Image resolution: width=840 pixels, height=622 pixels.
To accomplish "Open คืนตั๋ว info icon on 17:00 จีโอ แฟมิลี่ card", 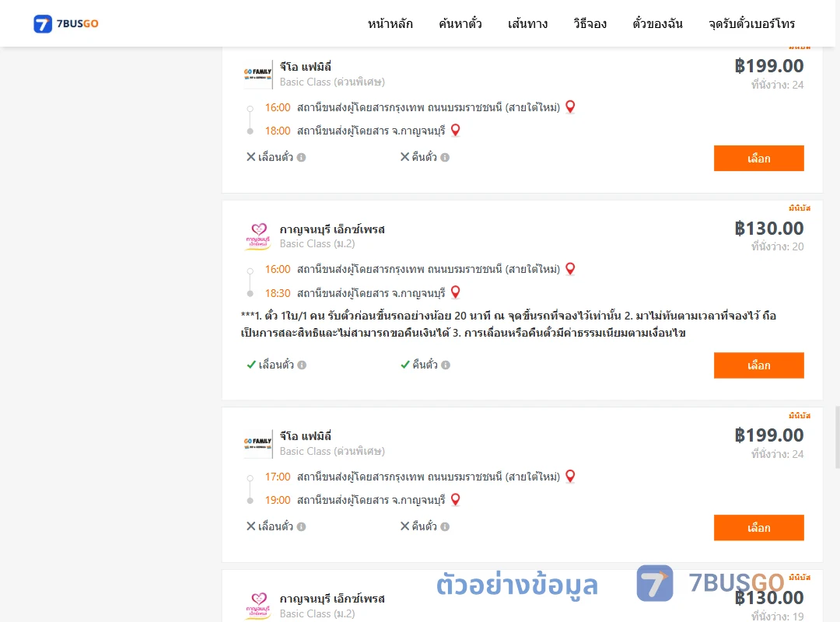I will coord(445,526).
